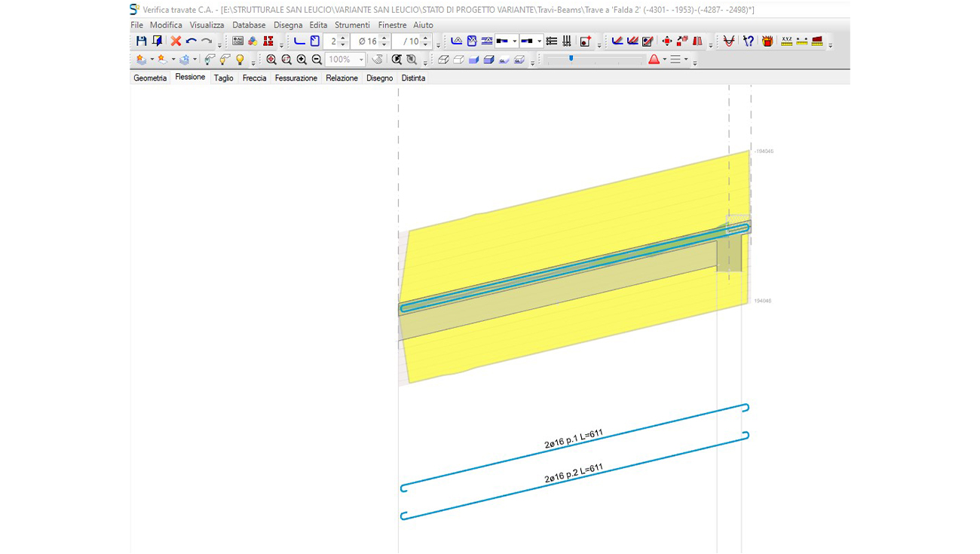The image size is (980, 554).
Task: Click the red X delete icon
Action: pyautogui.click(x=176, y=41)
